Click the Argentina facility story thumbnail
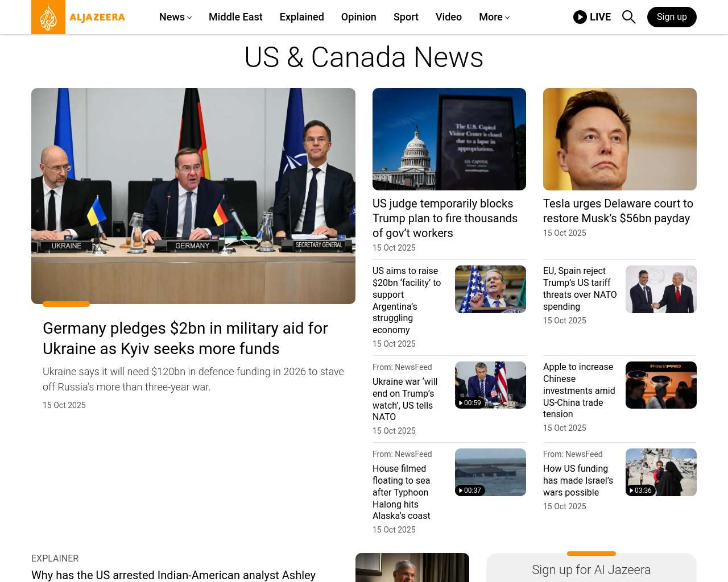The image size is (728, 582). coord(490,289)
